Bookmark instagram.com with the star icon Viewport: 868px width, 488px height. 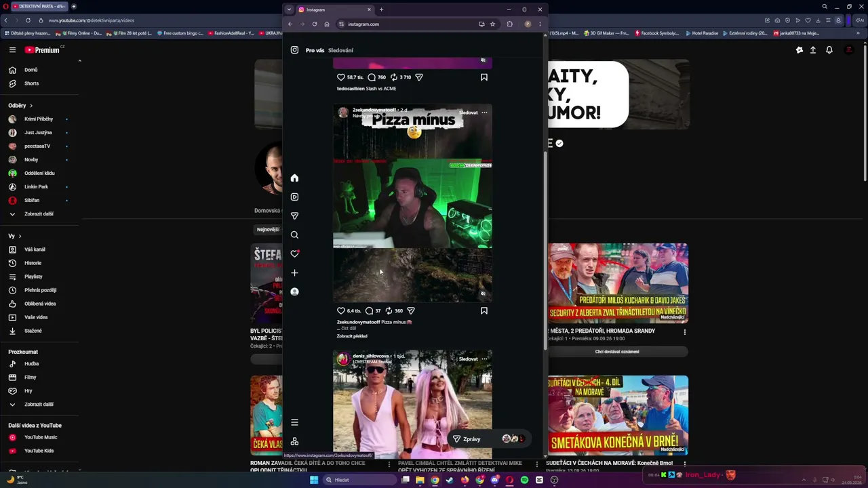pos(492,24)
